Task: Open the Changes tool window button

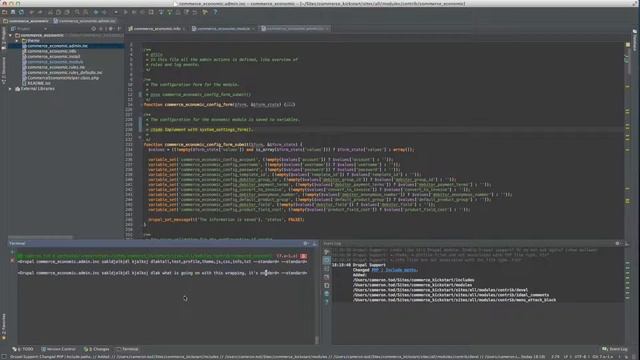Action: click(x=96, y=349)
